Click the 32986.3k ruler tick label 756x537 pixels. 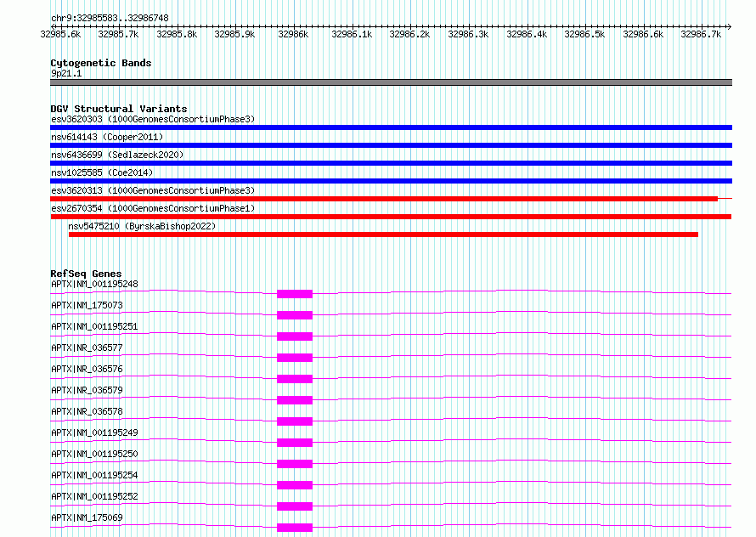468,34
